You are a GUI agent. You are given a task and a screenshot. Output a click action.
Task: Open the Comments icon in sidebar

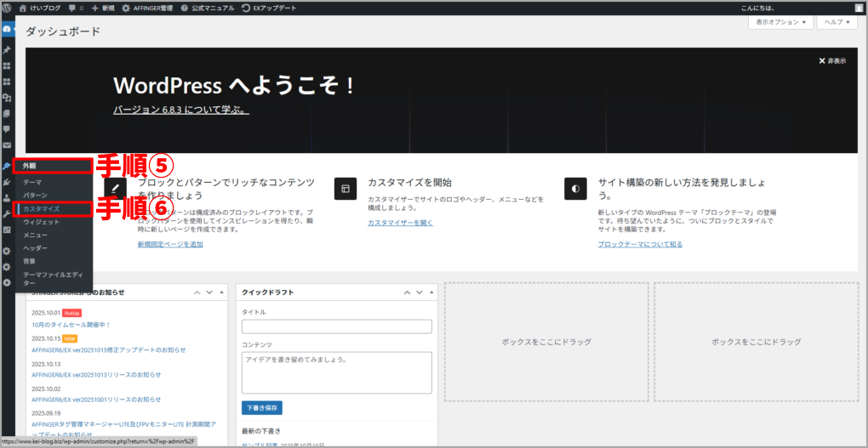7,129
